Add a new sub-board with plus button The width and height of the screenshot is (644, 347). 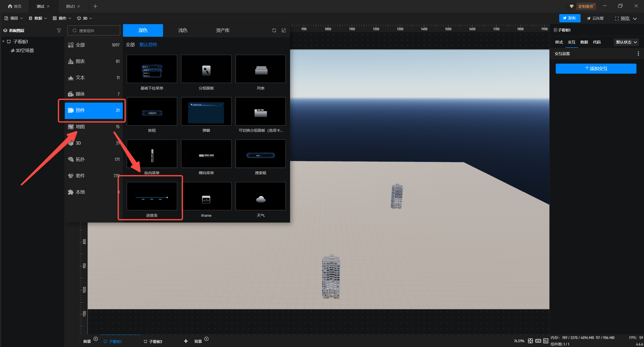(x=186, y=341)
